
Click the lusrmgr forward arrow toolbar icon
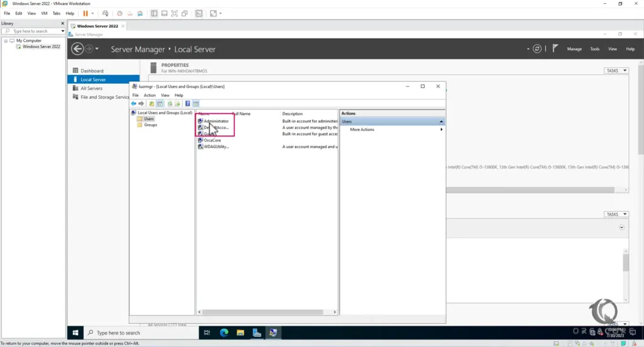tap(142, 104)
